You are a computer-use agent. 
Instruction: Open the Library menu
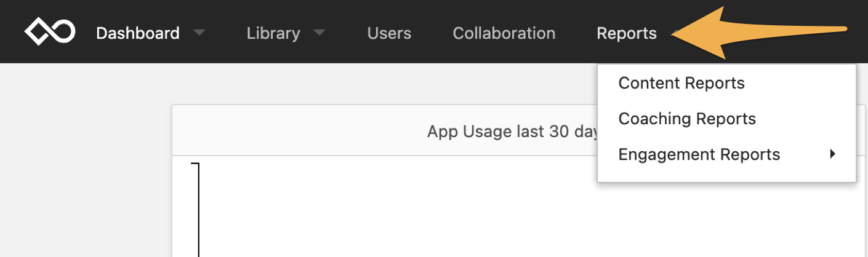click(273, 33)
